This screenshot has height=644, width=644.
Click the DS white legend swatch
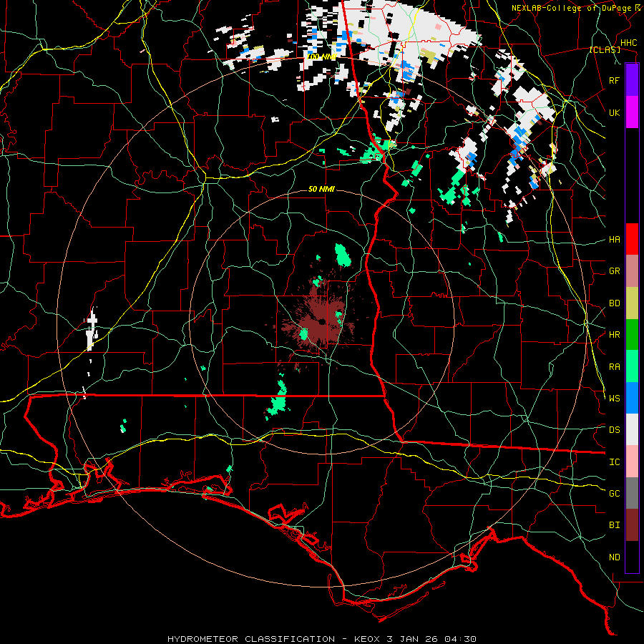pyautogui.click(x=632, y=429)
